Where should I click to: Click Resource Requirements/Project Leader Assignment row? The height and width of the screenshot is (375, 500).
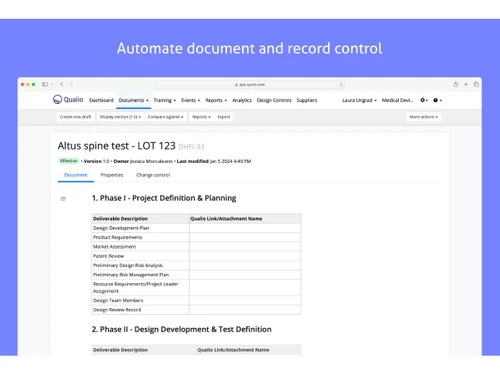196,287
